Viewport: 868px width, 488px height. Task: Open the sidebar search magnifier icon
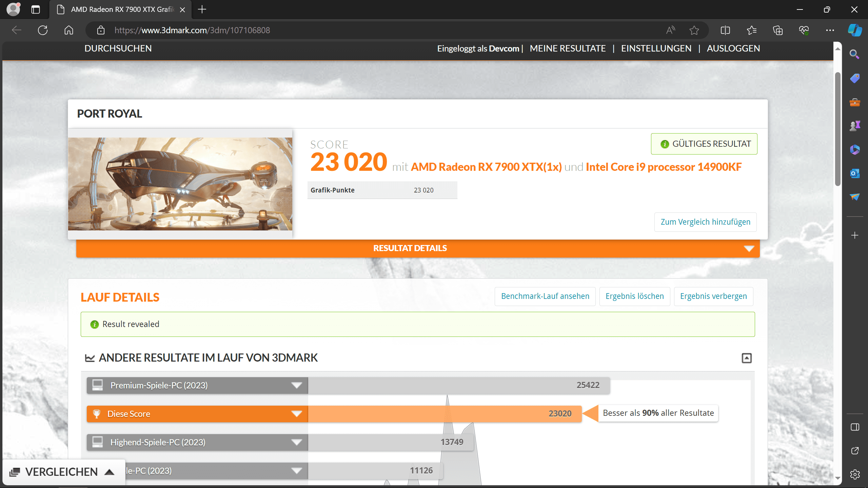point(855,54)
